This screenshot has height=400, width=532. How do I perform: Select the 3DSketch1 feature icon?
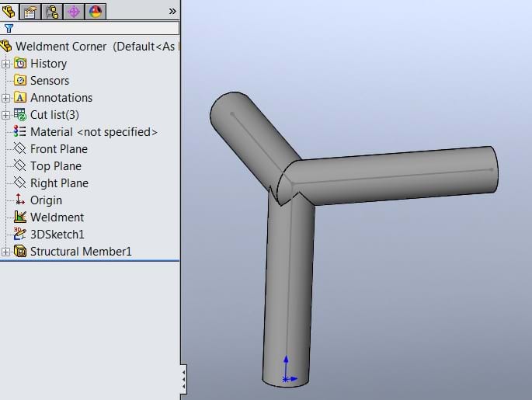point(20,235)
